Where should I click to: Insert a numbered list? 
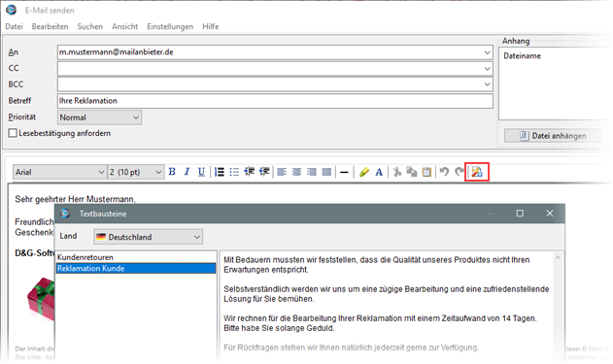220,172
